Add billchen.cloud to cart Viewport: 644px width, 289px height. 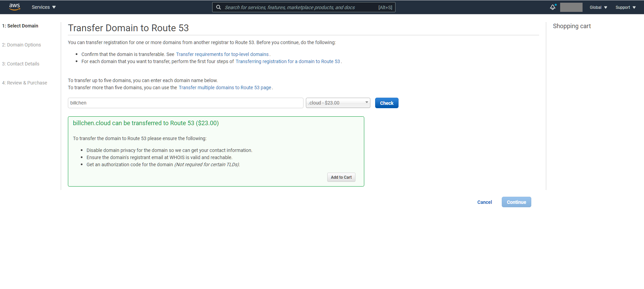[x=341, y=177]
